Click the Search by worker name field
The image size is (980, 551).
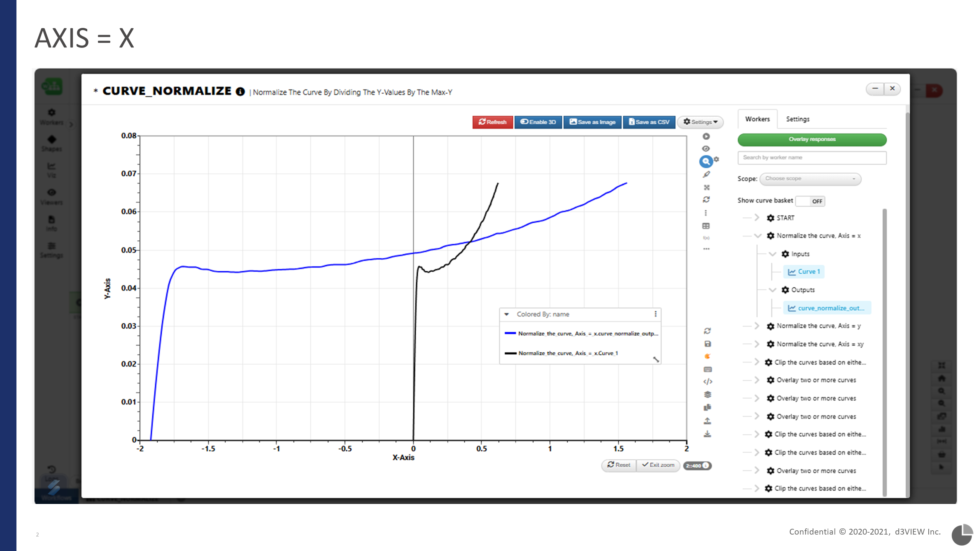(812, 158)
